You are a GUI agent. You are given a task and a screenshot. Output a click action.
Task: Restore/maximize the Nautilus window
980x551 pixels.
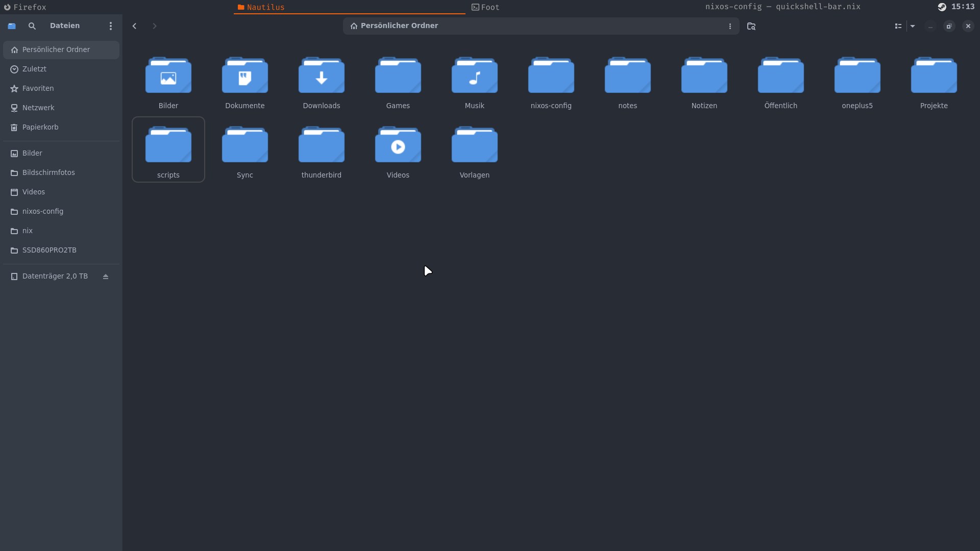point(949,26)
